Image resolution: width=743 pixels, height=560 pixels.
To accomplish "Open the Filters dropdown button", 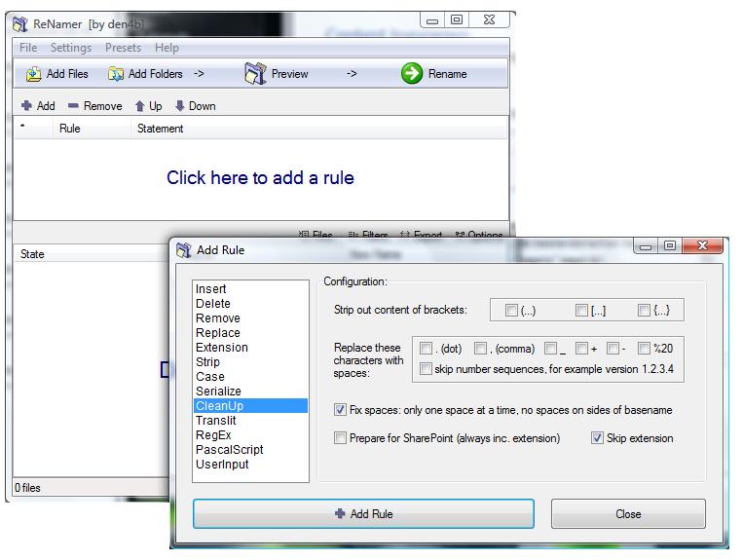I will pyautogui.click(x=368, y=235).
